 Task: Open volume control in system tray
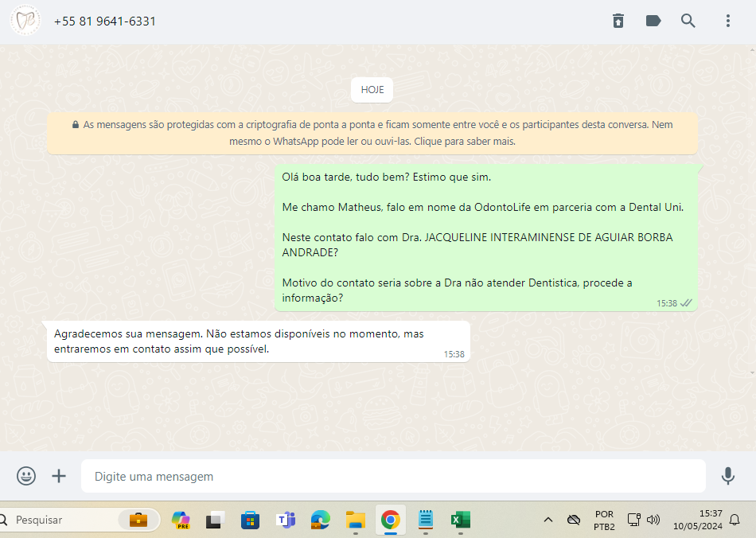point(653,520)
